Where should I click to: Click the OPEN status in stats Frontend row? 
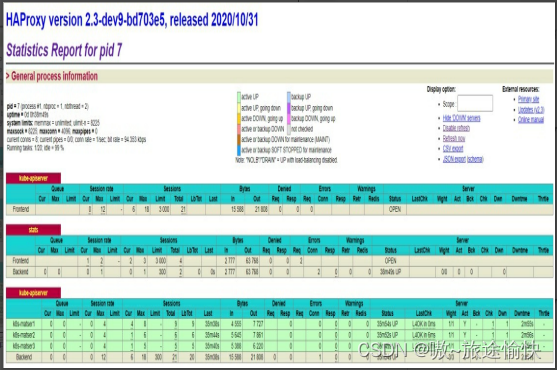point(390,261)
